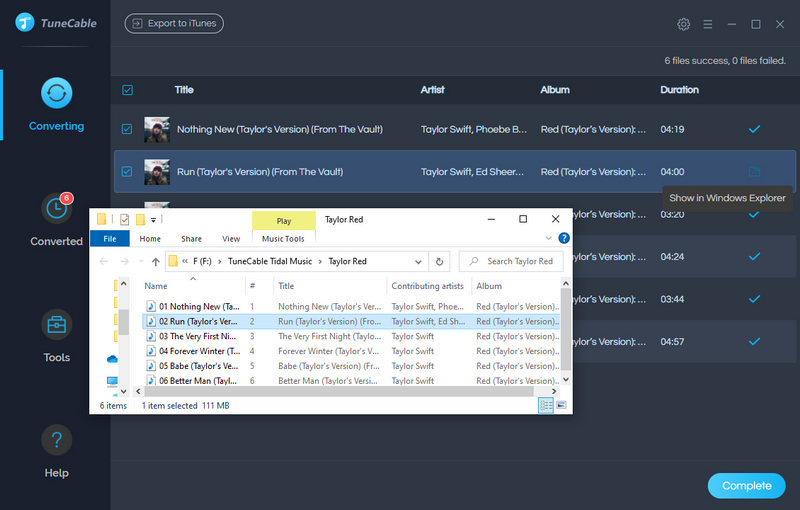800x510 pixels.
Task: Open the Explorer address bar dropdown
Action: pos(418,262)
